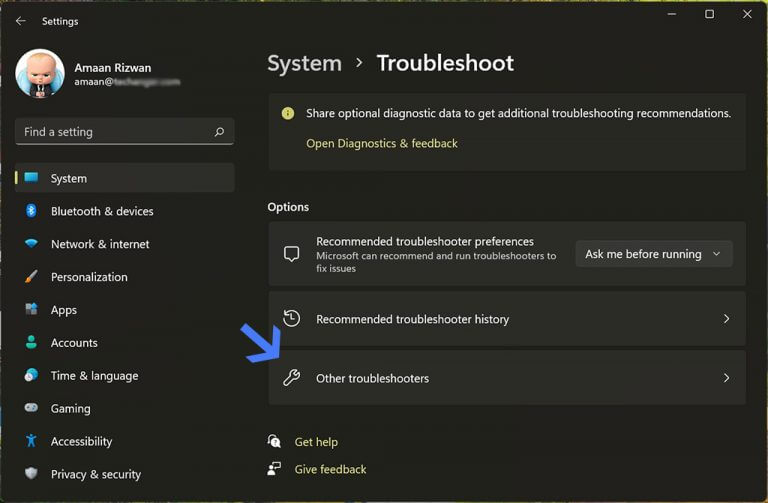
Task: Click the Gaming controller icon
Action: [x=31, y=407]
